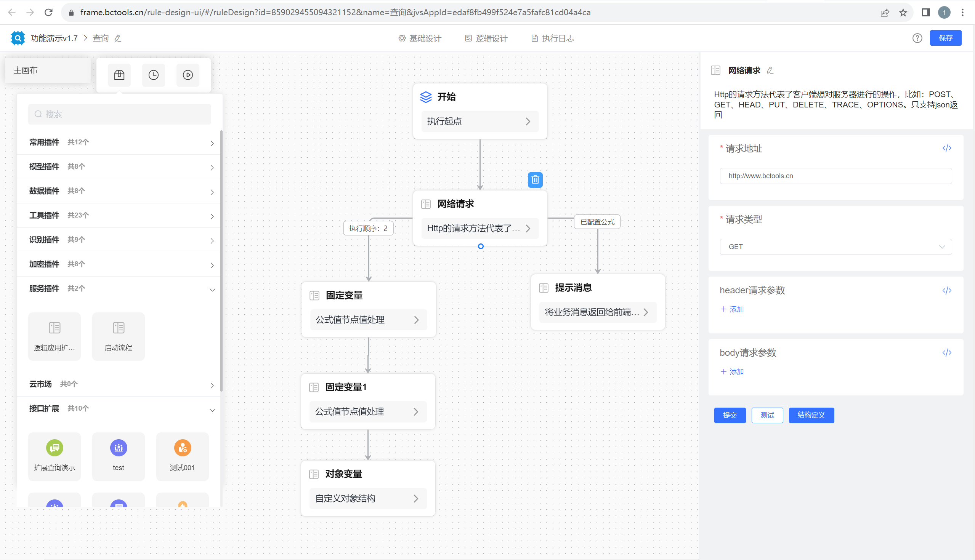Click the play run toolbar icon
Viewport: 975px width, 560px height.
(x=188, y=75)
